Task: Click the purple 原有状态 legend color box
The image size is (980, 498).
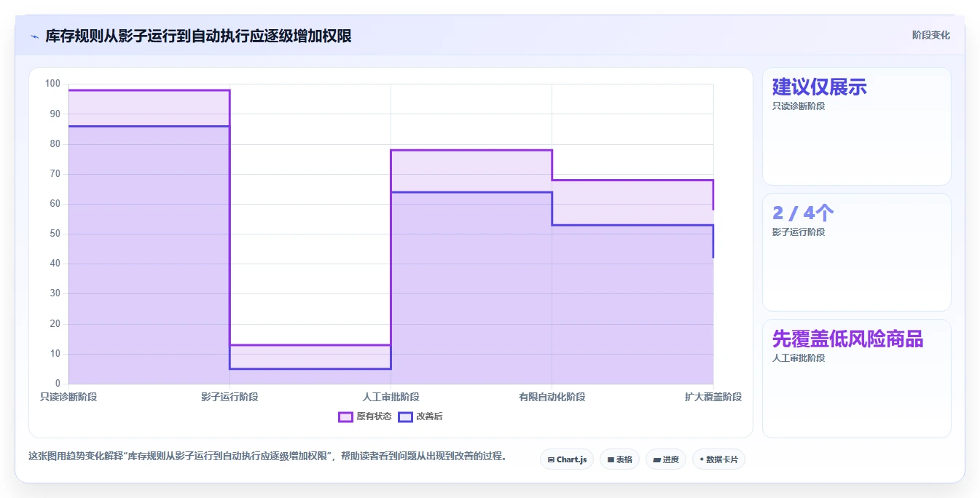Action: (x=346, y=416)
